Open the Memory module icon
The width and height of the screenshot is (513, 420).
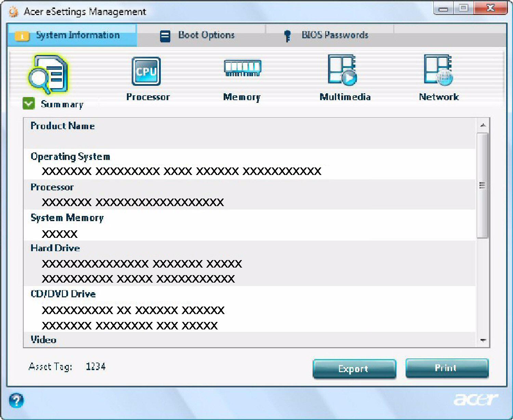pos(242,68)
